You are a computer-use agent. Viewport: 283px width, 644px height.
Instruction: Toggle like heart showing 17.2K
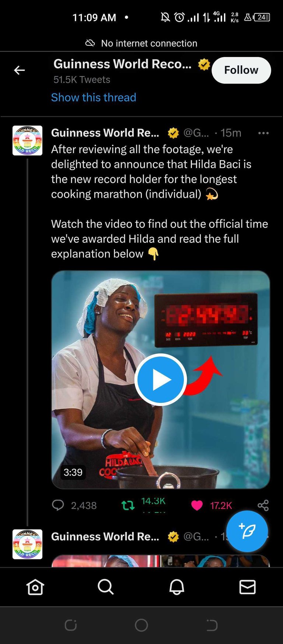point(197,505)
